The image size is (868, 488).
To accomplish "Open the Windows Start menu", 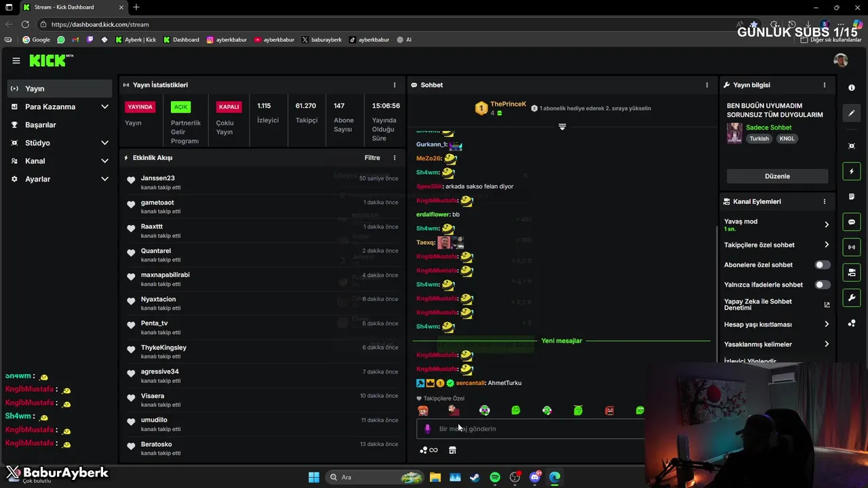I will (314, 477).
